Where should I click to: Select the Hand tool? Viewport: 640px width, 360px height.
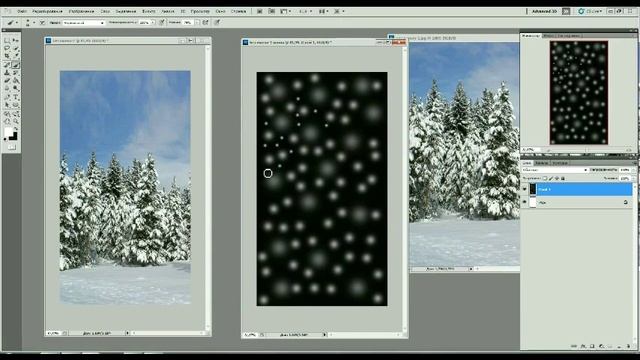[x=7, y=121]
